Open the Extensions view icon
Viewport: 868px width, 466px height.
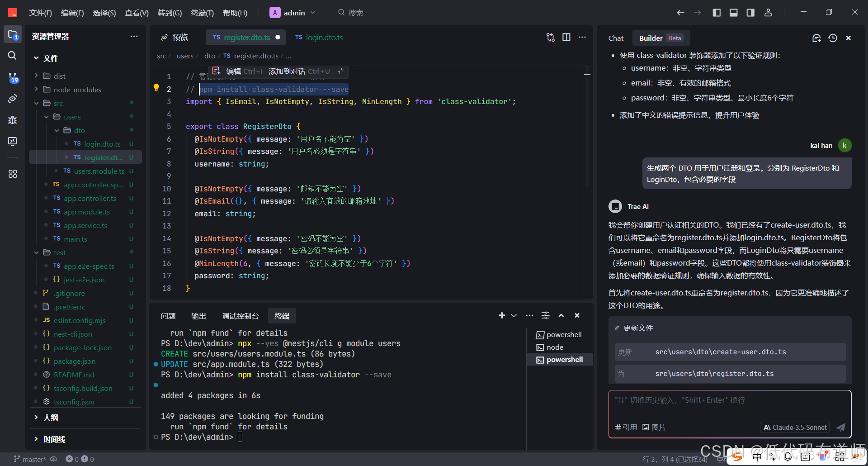coord(13,174)
